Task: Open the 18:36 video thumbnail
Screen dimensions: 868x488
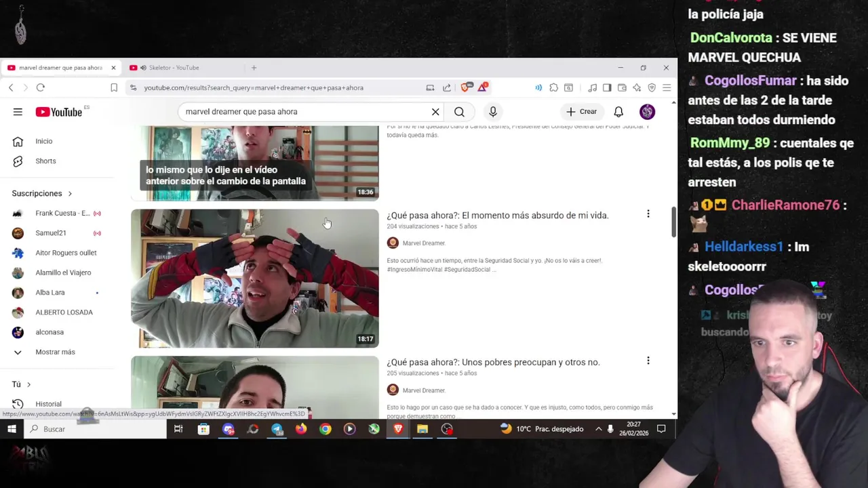Action: tap(255, 163)
